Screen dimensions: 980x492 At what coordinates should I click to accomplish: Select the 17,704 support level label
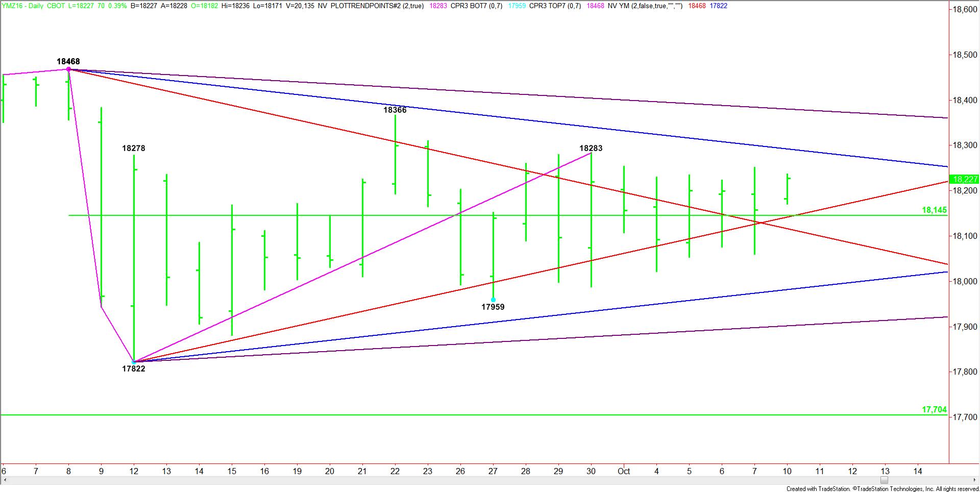(x=934, y=409)
